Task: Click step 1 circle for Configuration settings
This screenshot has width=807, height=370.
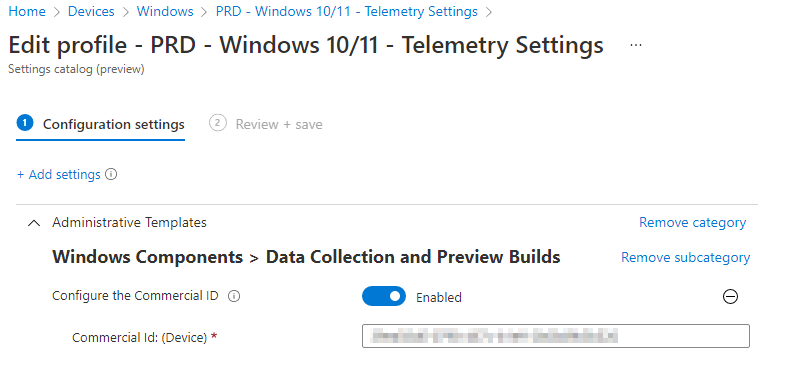Action: coord(25,124)
